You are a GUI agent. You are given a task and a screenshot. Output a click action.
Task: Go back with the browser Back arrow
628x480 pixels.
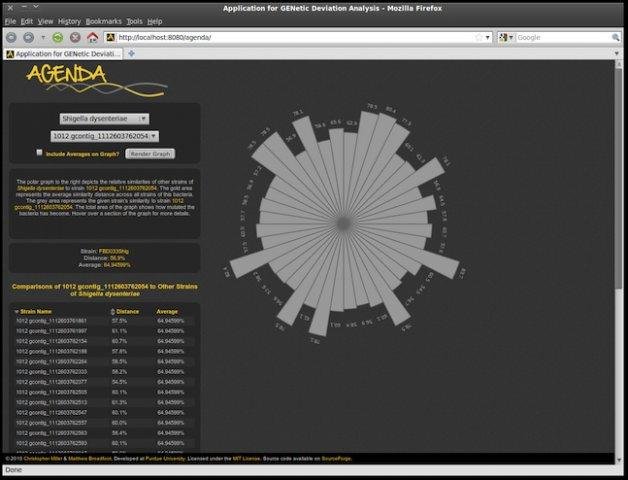click(11, 38)
